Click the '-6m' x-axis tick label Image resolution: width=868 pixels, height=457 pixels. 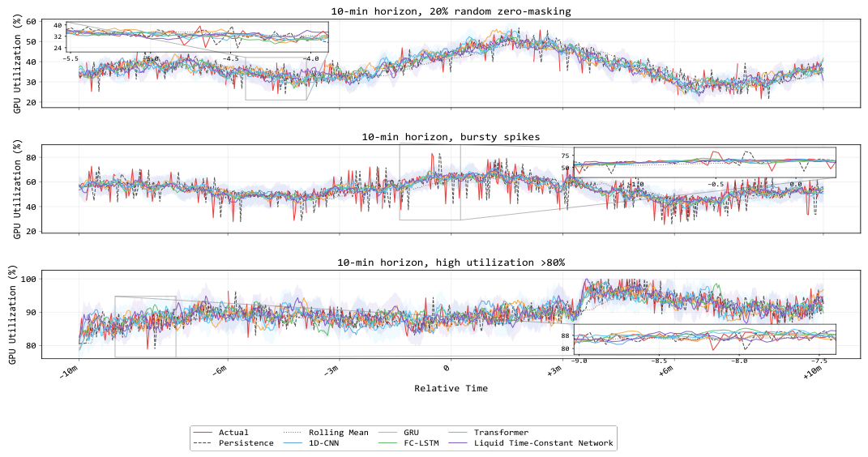pos(220,370)
